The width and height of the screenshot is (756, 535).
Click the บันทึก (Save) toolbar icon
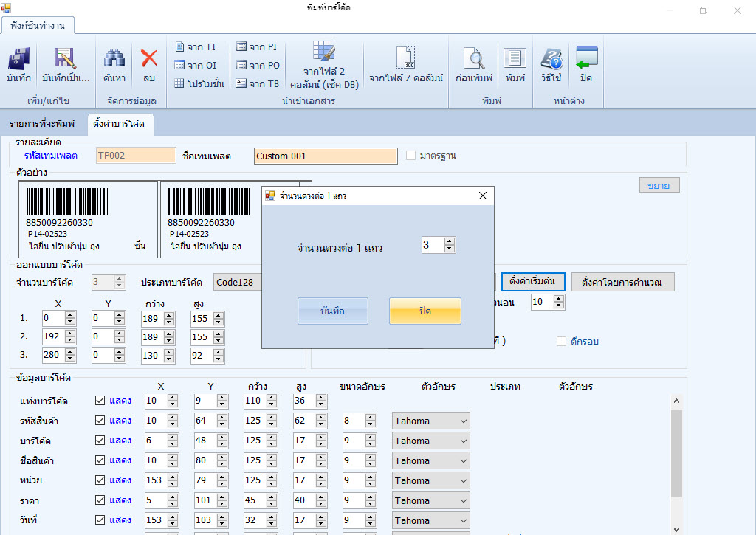pyautogui.click(x=18, y=65)
